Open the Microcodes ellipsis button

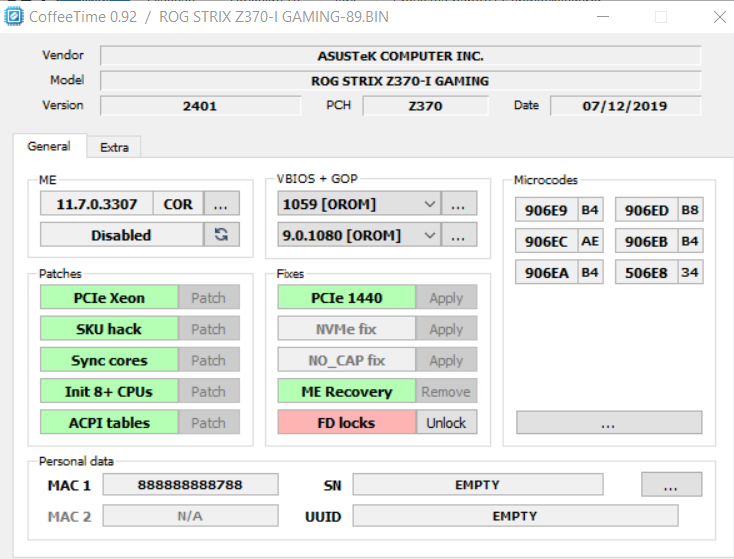pyautogui.click(x=609, y=422)
